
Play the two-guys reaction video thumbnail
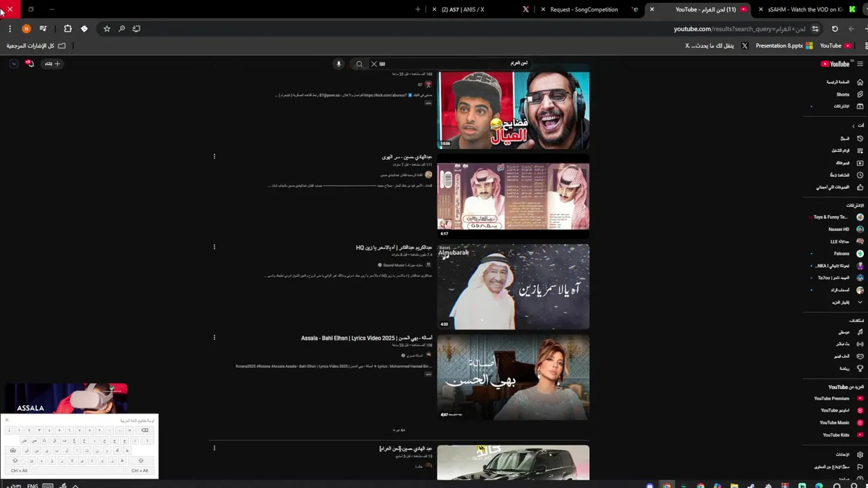coord(513,110)
